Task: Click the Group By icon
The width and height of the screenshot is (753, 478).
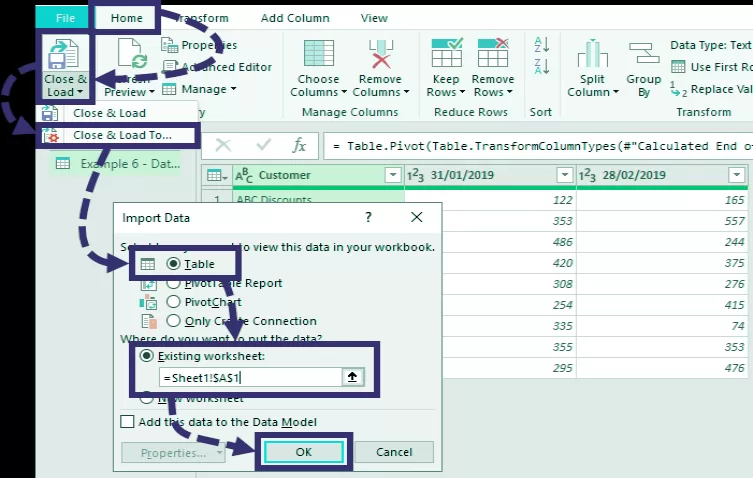Action: point(643,55)
